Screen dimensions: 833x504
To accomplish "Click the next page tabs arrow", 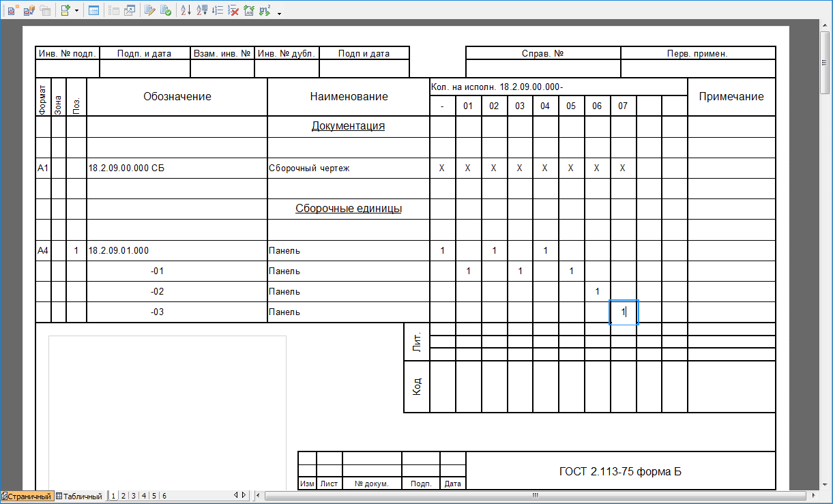I will pyautogui.click(x=244, y=495).
